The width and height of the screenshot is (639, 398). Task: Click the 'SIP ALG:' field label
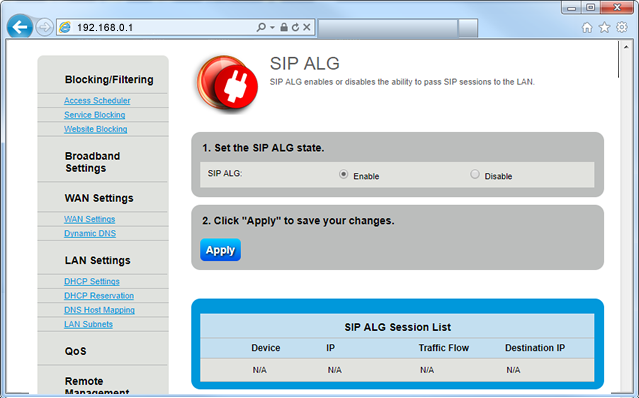coord(225,173)
